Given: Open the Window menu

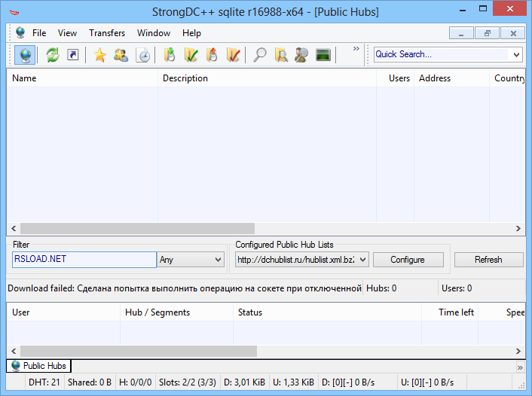Looking at the screenshot, I should [154, 33].
